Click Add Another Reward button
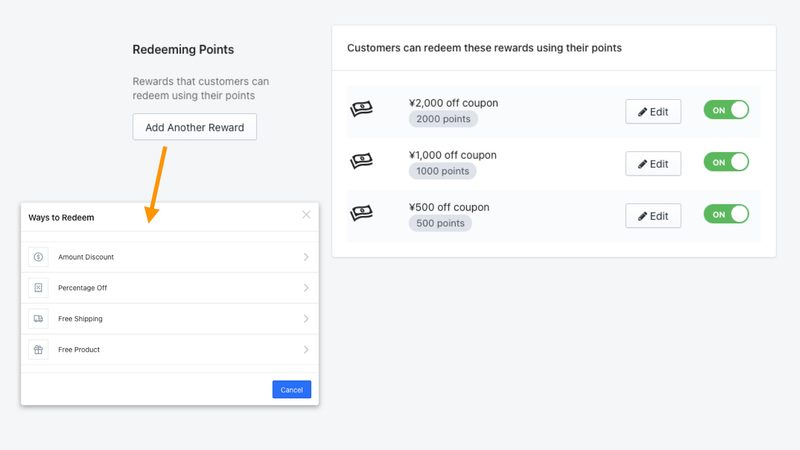Screen dimensions: 800x450 coord(194,127)
